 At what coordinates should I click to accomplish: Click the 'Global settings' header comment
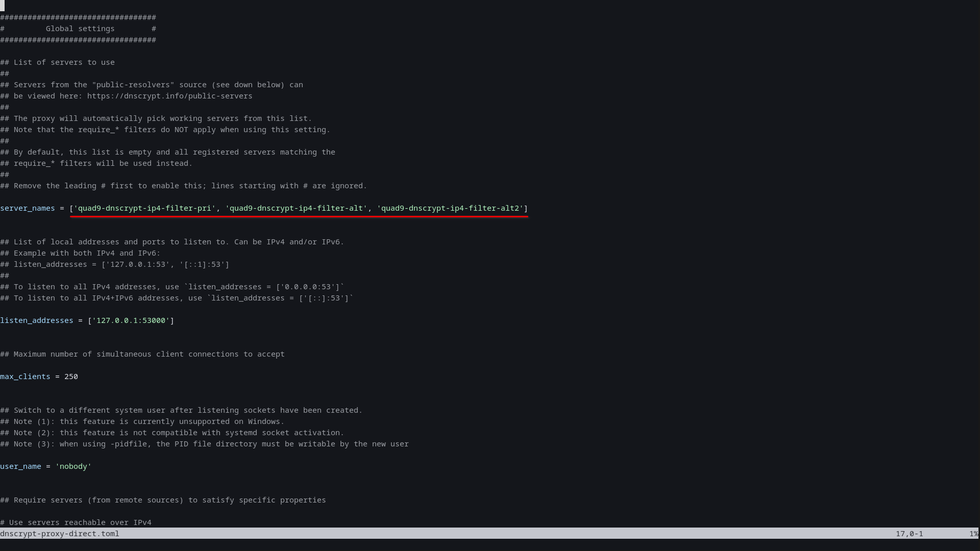click(80, 29)
